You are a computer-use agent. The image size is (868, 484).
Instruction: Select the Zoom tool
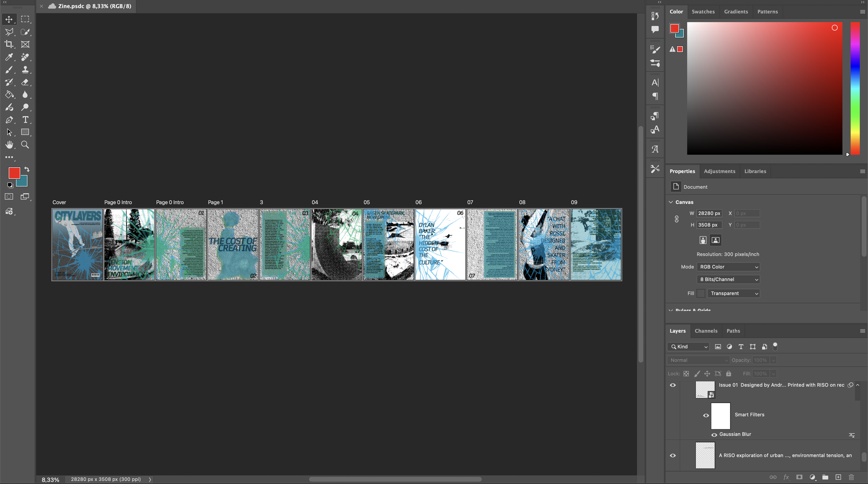tap(25, 145)
